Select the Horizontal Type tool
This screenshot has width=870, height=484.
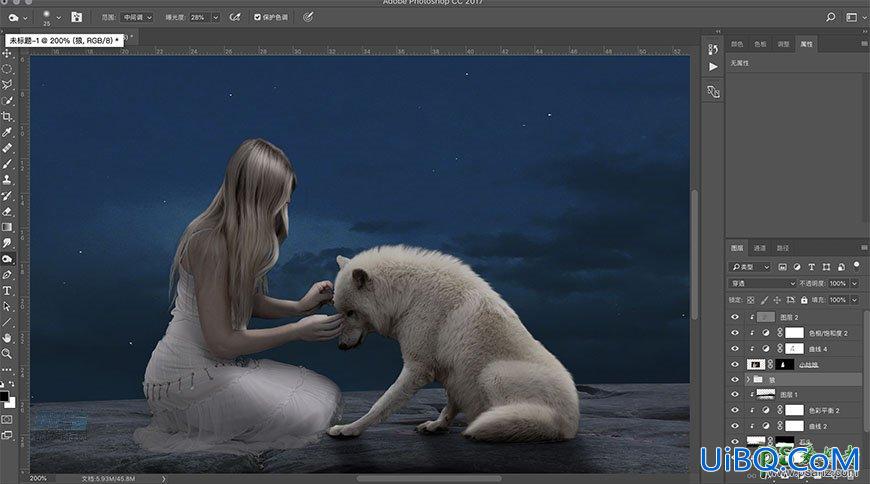(x=7, y=290)
